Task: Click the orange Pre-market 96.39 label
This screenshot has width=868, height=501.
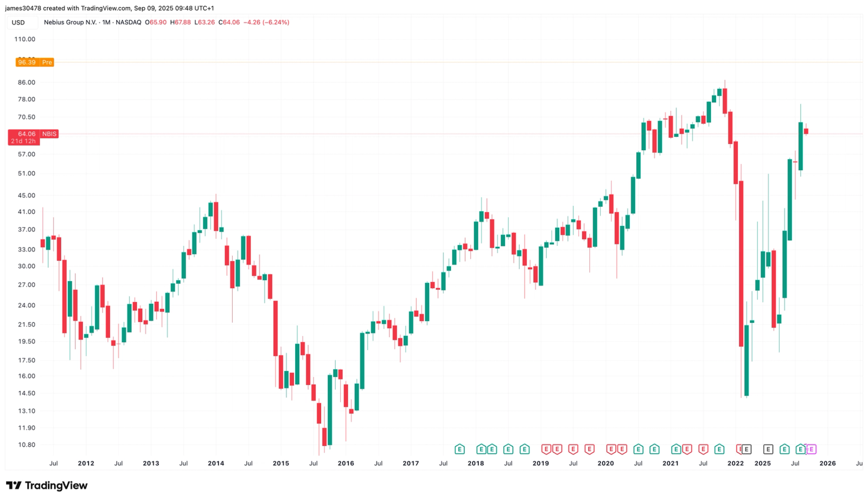Action: (35, 62)
